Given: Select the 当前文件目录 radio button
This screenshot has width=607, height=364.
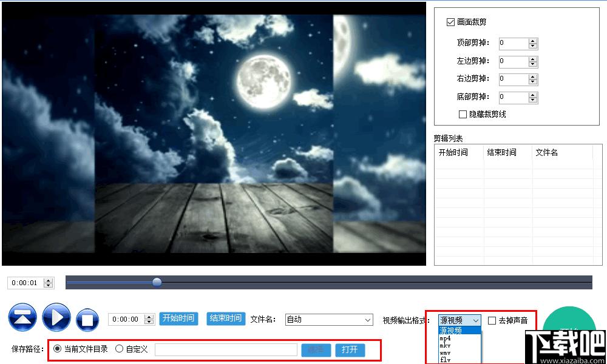Looking at the screenshot, I should tap(57, 349).
